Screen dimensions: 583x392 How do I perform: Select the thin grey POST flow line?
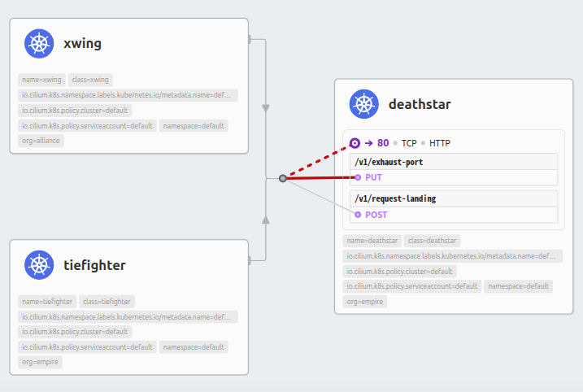(322, 197)
